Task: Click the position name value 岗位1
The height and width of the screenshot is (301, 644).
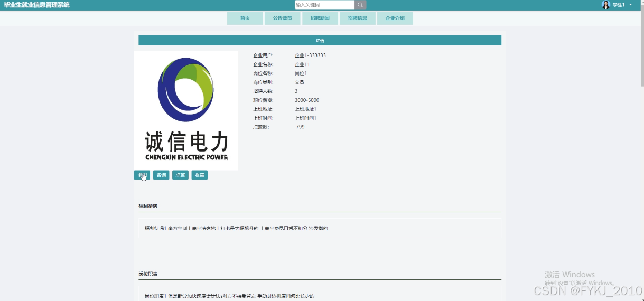Action: [301, 73]
